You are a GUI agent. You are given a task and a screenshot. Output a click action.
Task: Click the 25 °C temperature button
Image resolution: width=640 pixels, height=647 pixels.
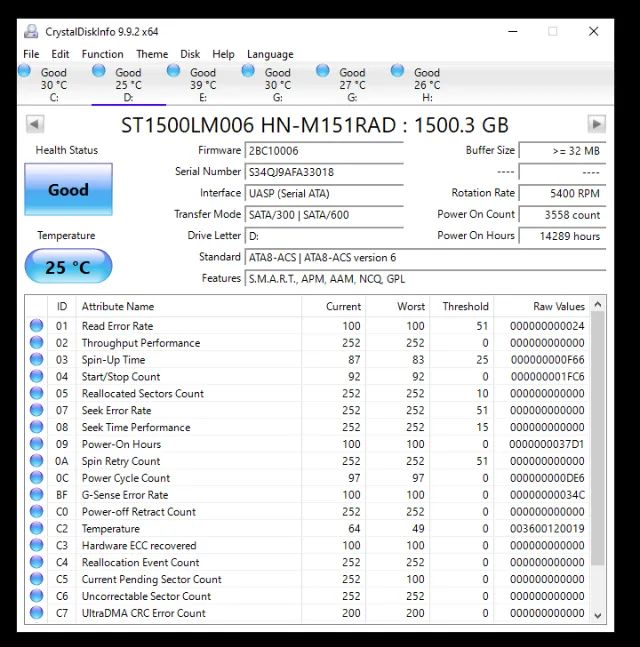[x=68, y=267]
